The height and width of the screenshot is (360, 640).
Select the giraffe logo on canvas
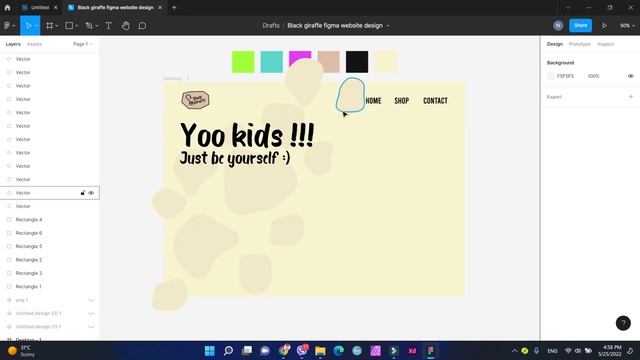(196, 100)
